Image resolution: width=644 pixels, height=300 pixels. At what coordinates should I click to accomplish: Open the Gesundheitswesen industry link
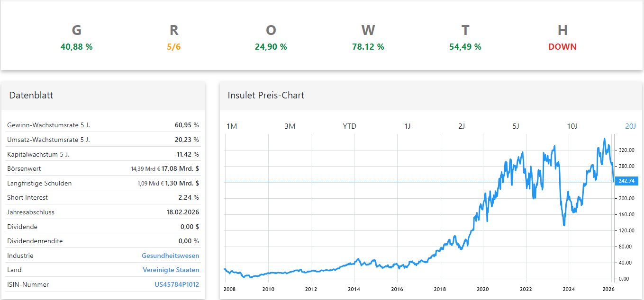coord(170,256)
